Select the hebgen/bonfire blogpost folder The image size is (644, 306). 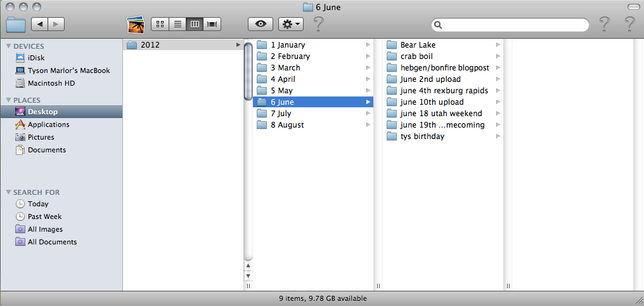[x=442, y=68]
